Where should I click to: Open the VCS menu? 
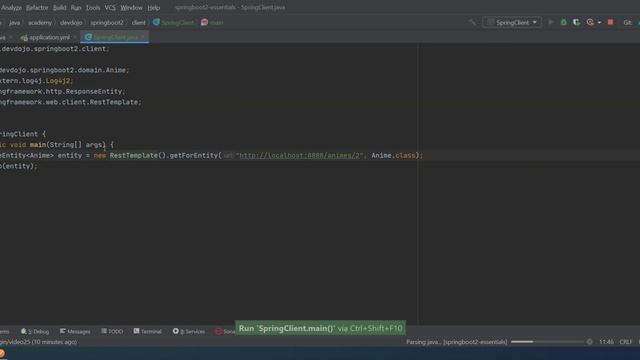[110, 8]
